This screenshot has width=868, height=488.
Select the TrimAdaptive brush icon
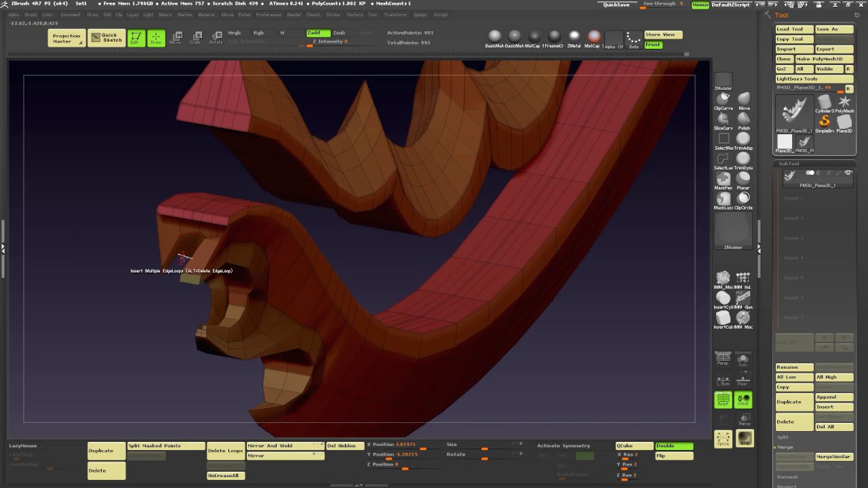click(x=744, y=140)
